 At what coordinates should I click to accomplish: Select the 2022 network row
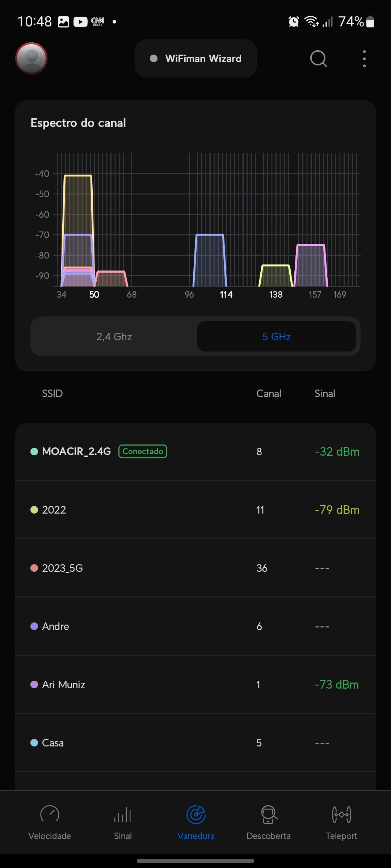pos(195,510)
